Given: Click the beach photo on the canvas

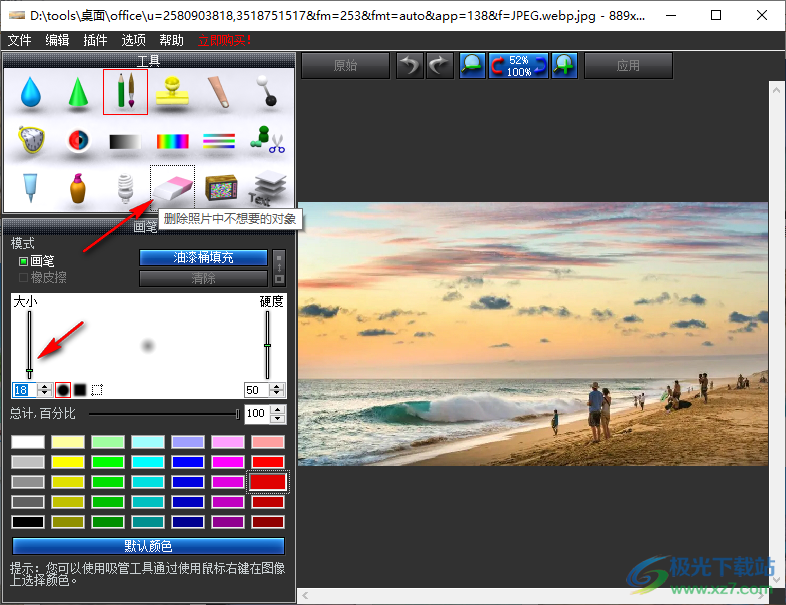Looking at the screenshot, I should pyautogui.click(x=533, y=334).
